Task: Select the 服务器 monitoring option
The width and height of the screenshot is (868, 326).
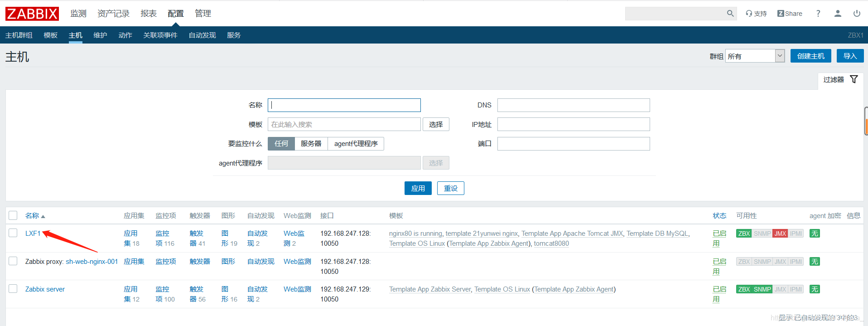Action: pos(311,144)
